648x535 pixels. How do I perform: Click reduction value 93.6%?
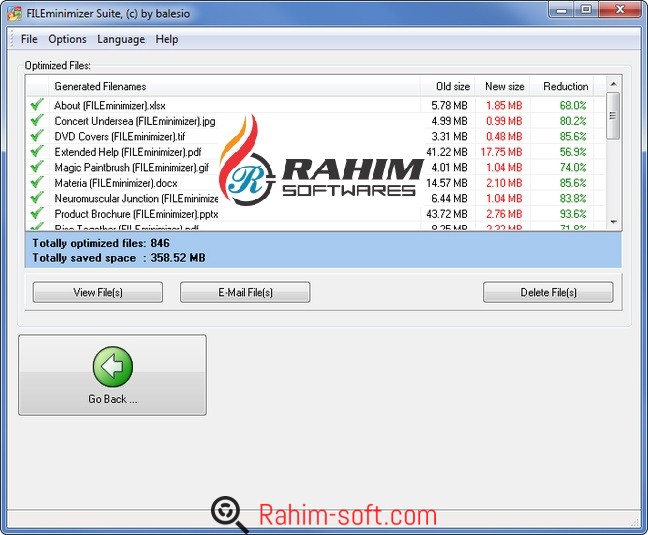click(573, 214)
